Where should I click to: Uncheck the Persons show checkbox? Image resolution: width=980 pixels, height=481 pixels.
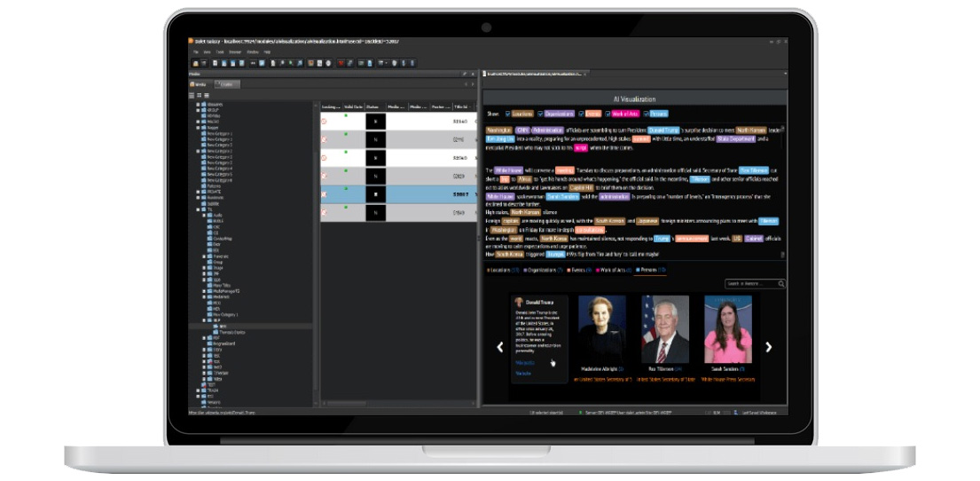coord(647,114)
